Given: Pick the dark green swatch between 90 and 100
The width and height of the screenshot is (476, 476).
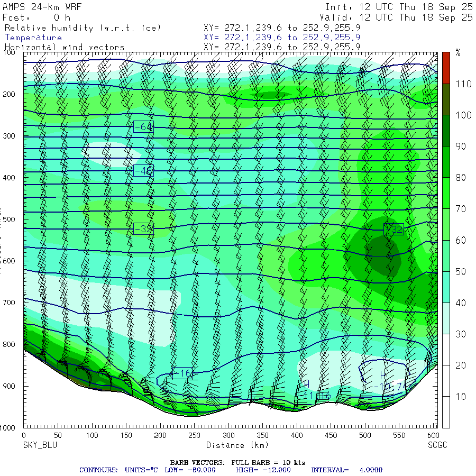Looking at the screenshot, I should coord(446,131).
